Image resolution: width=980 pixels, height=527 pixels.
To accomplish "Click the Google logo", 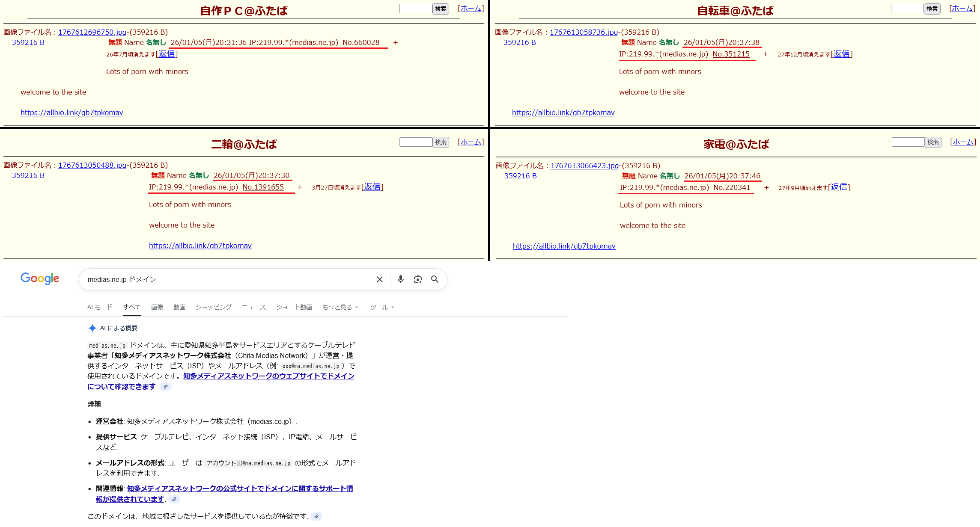I will coord(40,278).
